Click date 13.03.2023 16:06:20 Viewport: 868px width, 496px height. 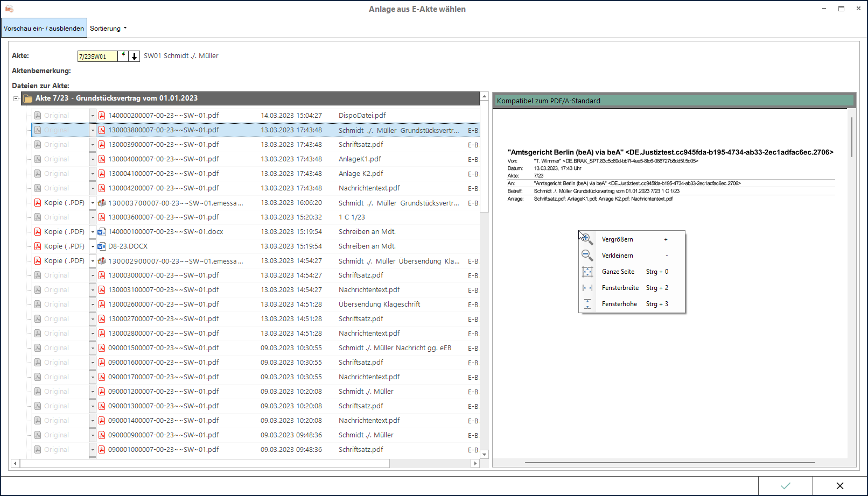(x=291, y=203)
